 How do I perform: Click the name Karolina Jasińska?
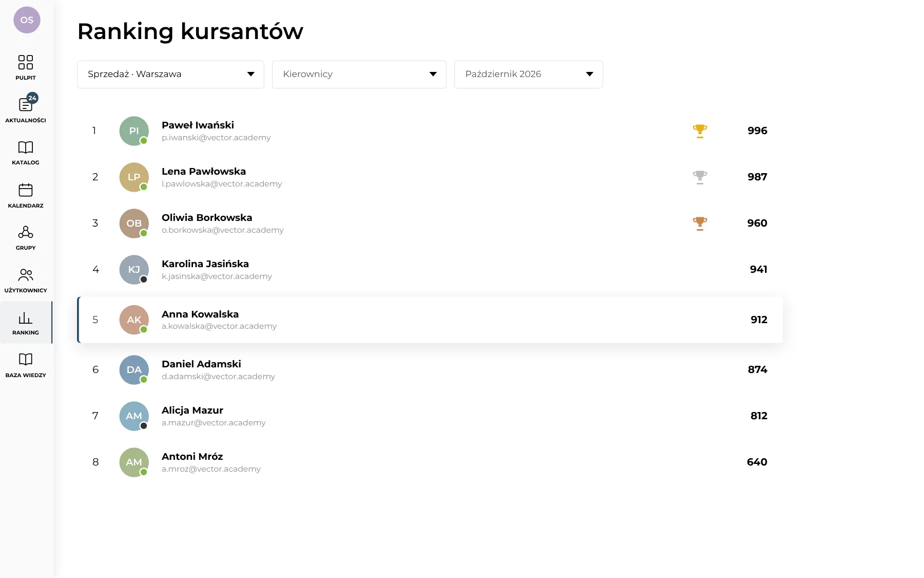[x=205, y=264]
